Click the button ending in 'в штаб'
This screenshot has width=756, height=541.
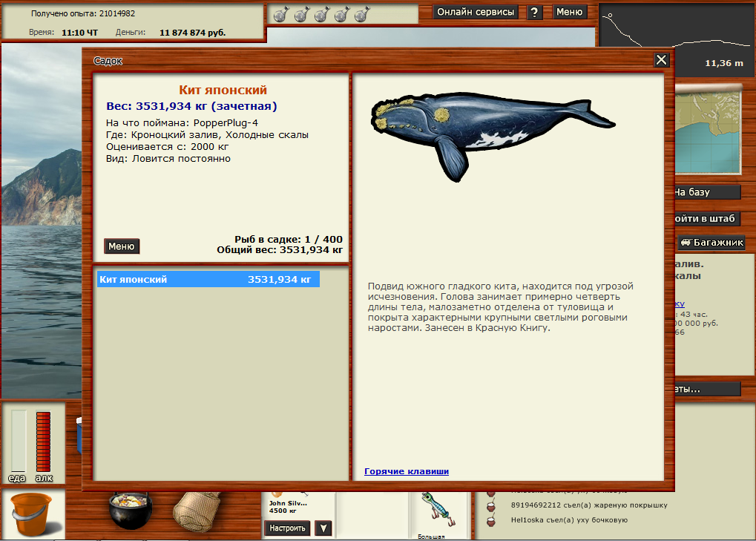click(707, 218)
